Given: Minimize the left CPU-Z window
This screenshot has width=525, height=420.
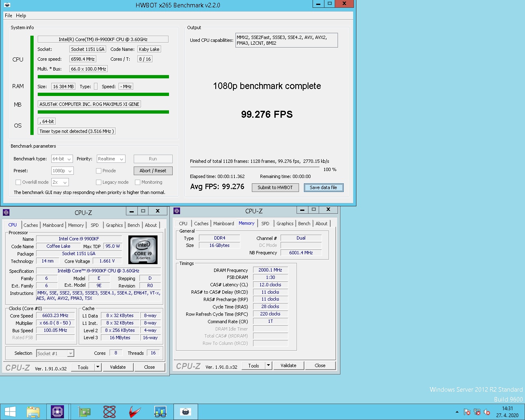Looking at the screenshot, I should pos(131,211).
